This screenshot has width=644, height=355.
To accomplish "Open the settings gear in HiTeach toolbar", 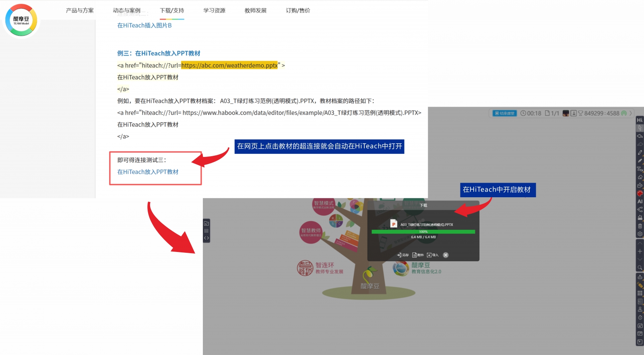I will coord(640,234).
